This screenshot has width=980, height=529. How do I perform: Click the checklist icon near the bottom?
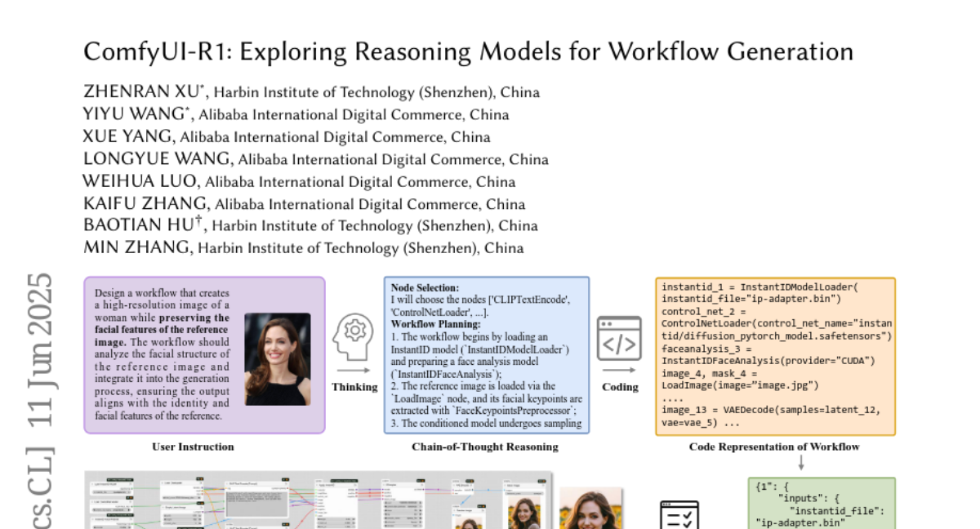pyautogui.click(x=679, y=514)
